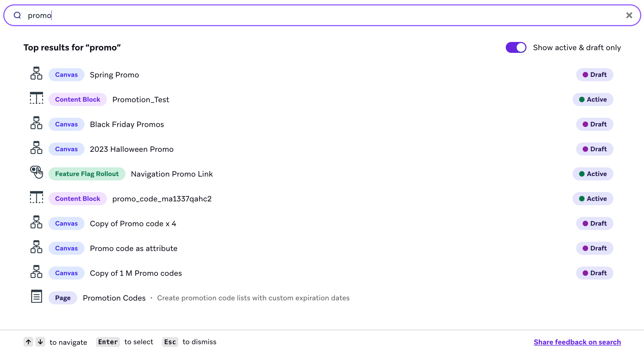The height and width of the screenshot is (351, 644).
Task: Click Content Block tag on Promotion_Test row
Action: coord(78,99)
